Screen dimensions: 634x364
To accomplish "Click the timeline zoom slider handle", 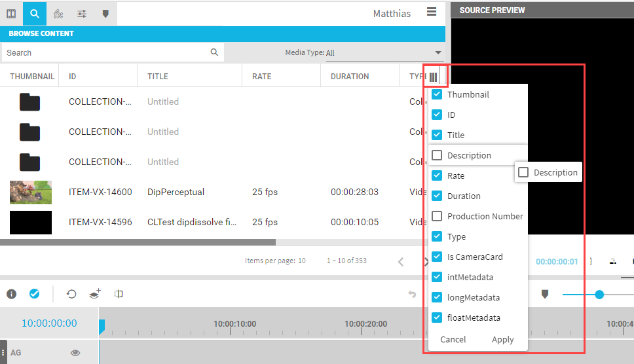I will [599, 295].
